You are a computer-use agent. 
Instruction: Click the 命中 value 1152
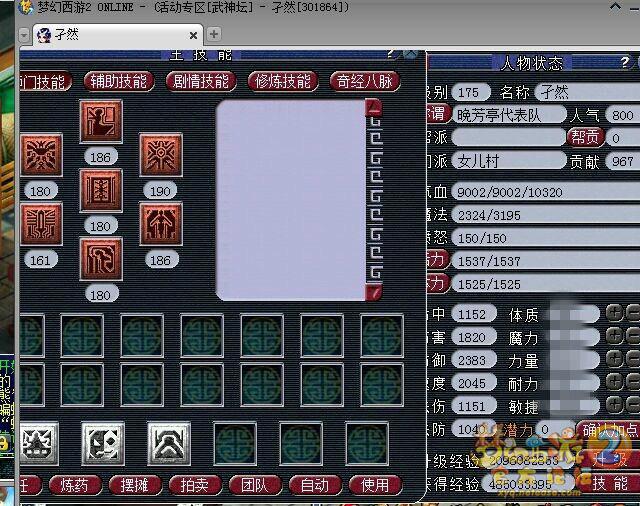pyautogui.click(x=474, y=314)
